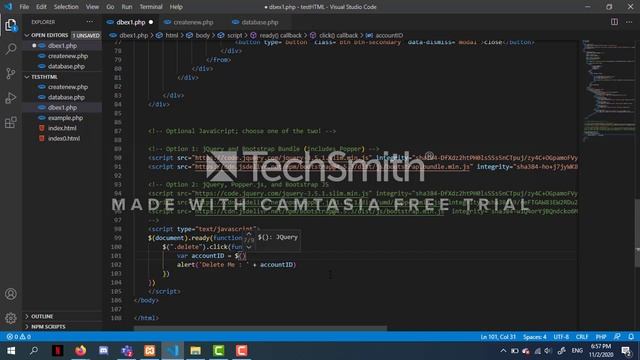Show hidden system tray icons
The height and width of the screenshot is (360, 640).
[x=503, y=351]
